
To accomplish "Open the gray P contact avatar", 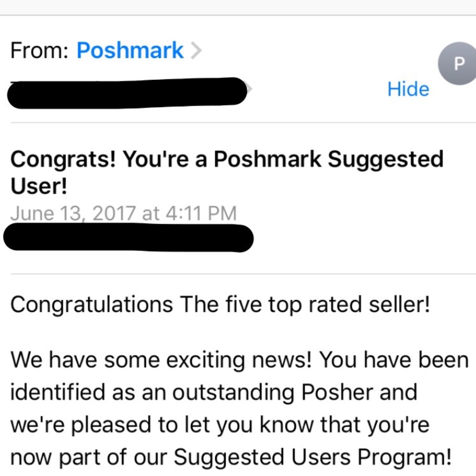I will 458,63.
